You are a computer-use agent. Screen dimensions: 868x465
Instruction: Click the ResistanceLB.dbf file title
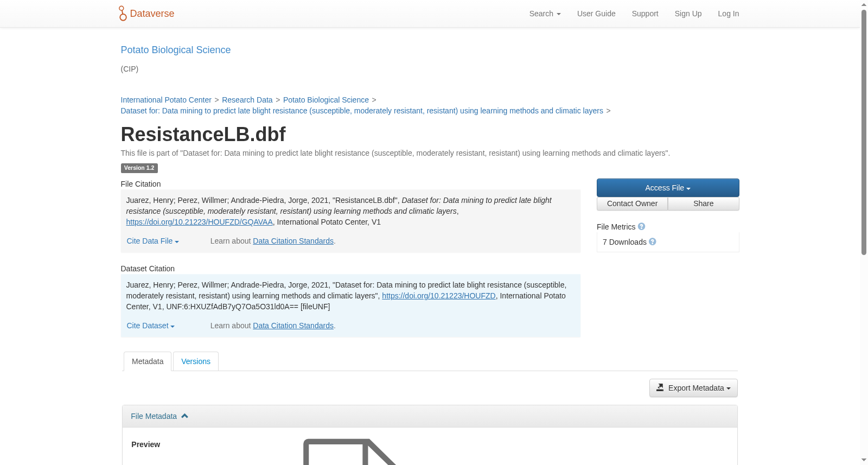pos(203,134)
